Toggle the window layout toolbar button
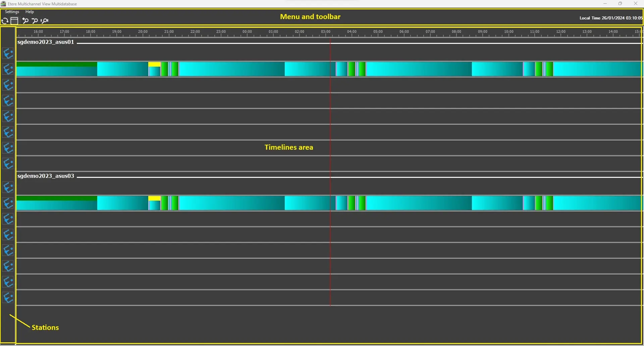Image resolution: width=644 pixels, height=346 pixels. [x=14, y=21]
